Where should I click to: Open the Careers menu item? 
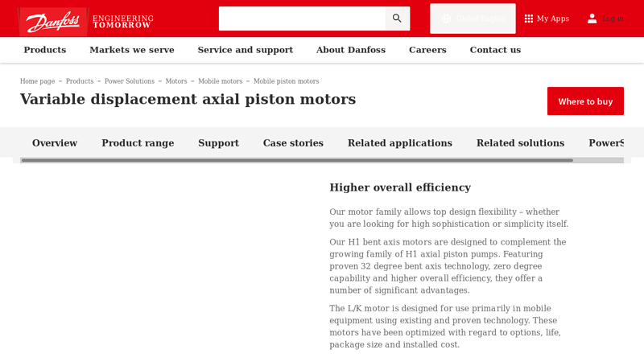(427, 50)
